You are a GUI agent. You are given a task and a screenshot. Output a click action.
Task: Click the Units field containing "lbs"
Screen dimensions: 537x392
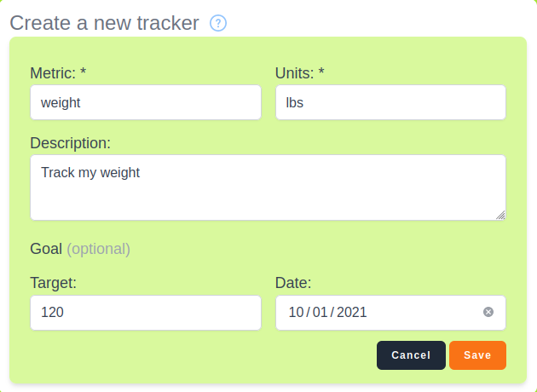(390, 102)
